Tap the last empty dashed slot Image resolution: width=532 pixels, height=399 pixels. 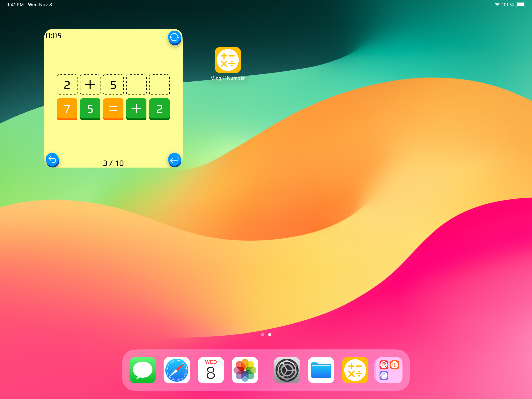pos(159,85)
